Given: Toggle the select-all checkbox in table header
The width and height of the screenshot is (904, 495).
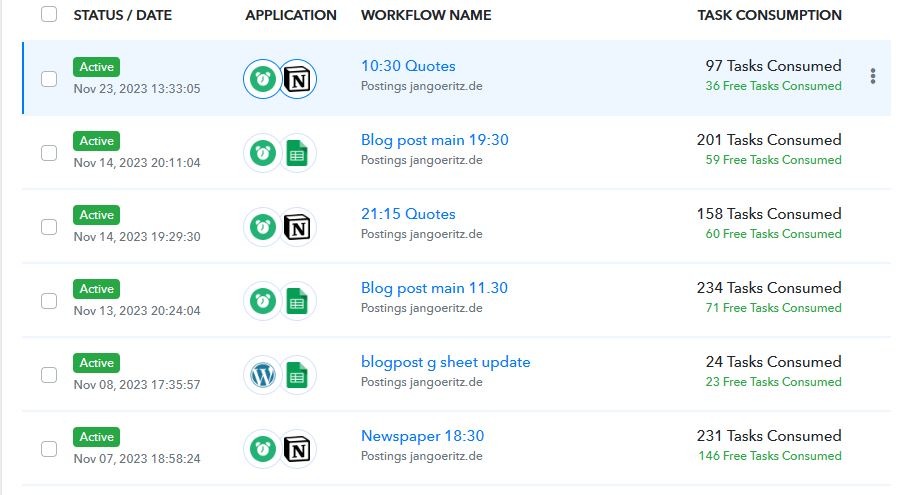Looking at the screenshot, I should (49, 14).
